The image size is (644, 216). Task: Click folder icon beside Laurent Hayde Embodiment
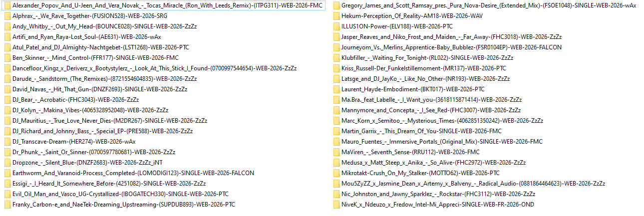coord(336,89)
